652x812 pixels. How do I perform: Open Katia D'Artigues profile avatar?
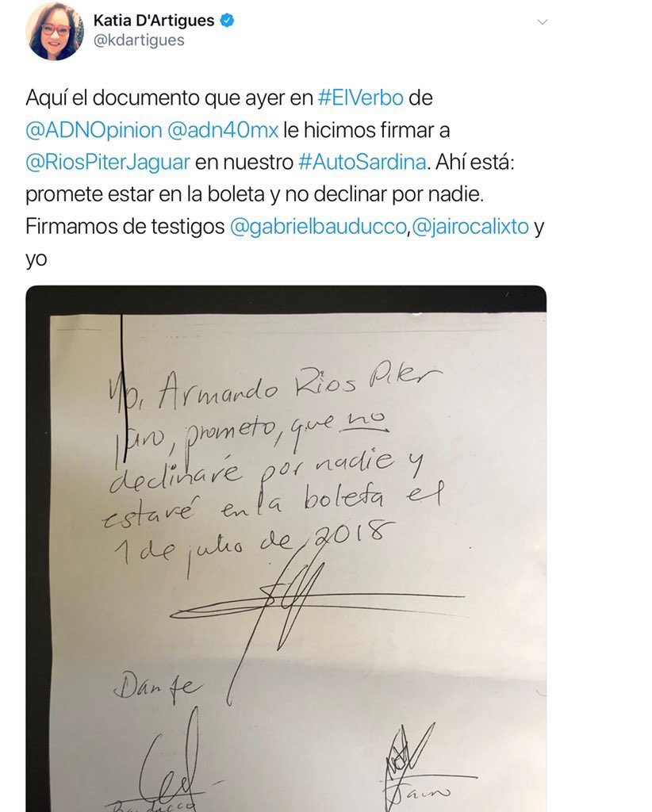click(55, 31)
